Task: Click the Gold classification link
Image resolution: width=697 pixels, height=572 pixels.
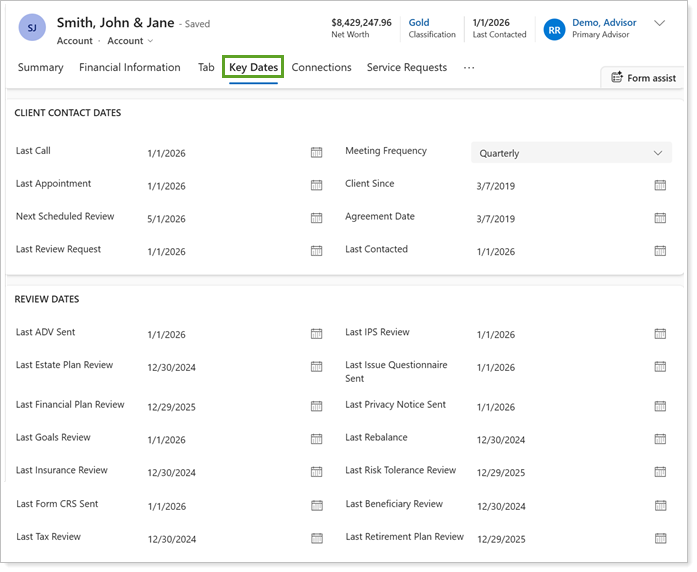Action: (x=419, y=22)
